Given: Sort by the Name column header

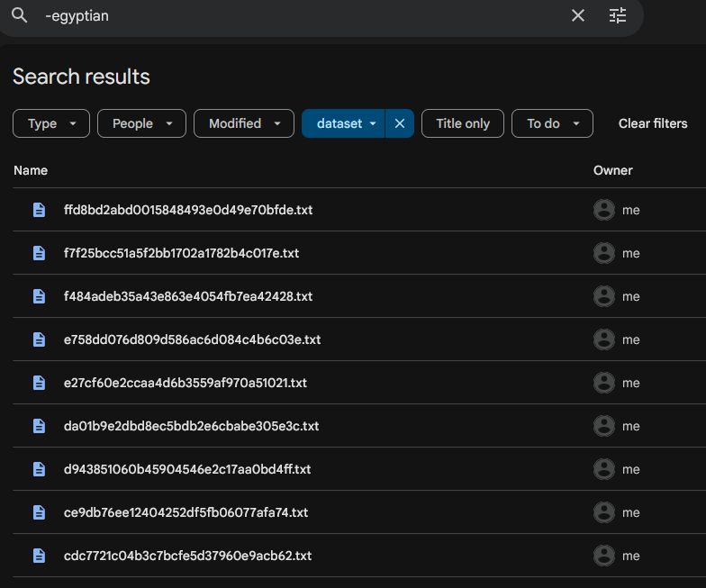Looking at the screenshot, I should [31, 170].
